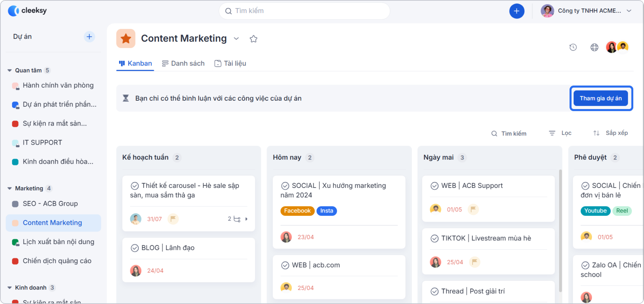
Task: Mark BLOG | Lãnh đạo task as complete
Action: click(135, 248)
